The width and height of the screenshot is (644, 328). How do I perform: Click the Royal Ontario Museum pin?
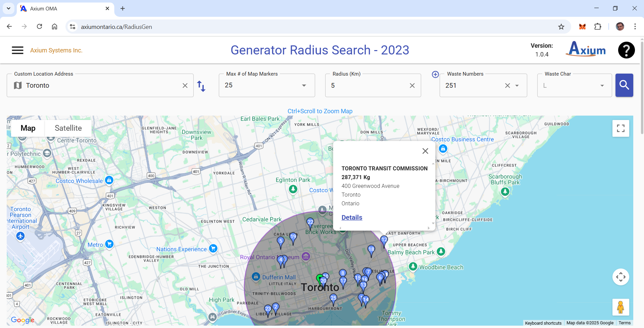point(306,256)
